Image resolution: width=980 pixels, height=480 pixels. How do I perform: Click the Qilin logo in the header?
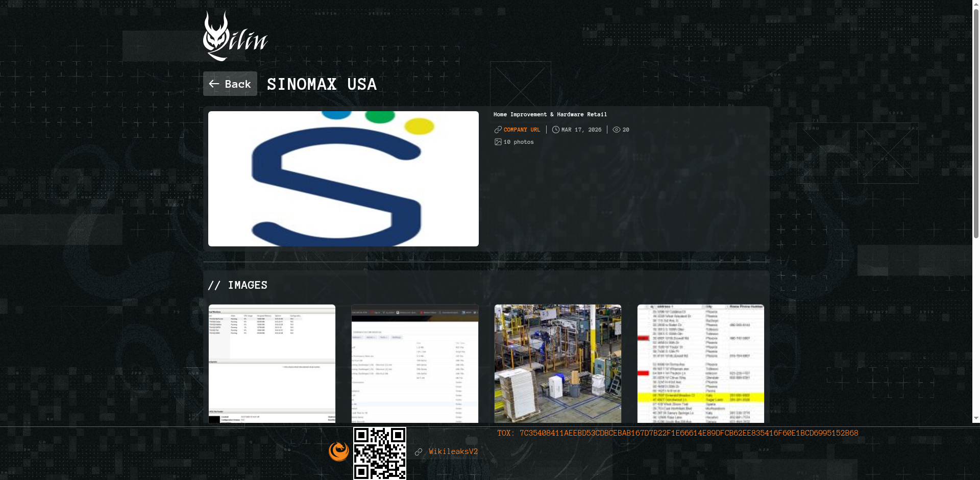[x=235, y=36]
